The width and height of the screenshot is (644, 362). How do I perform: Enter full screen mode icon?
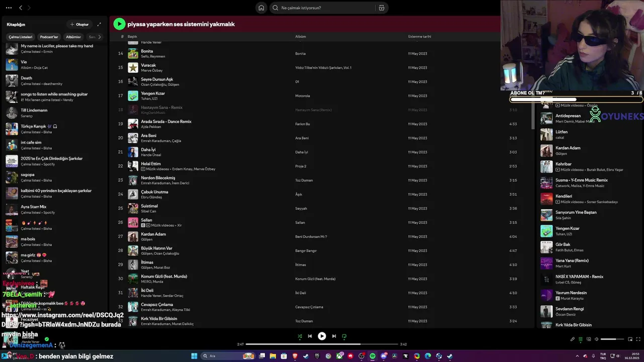click(x=638, y=339)
